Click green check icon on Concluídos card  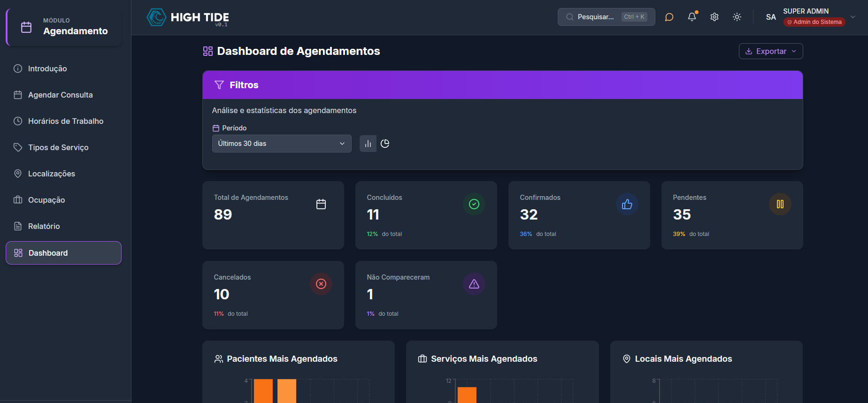pos(474,204)
